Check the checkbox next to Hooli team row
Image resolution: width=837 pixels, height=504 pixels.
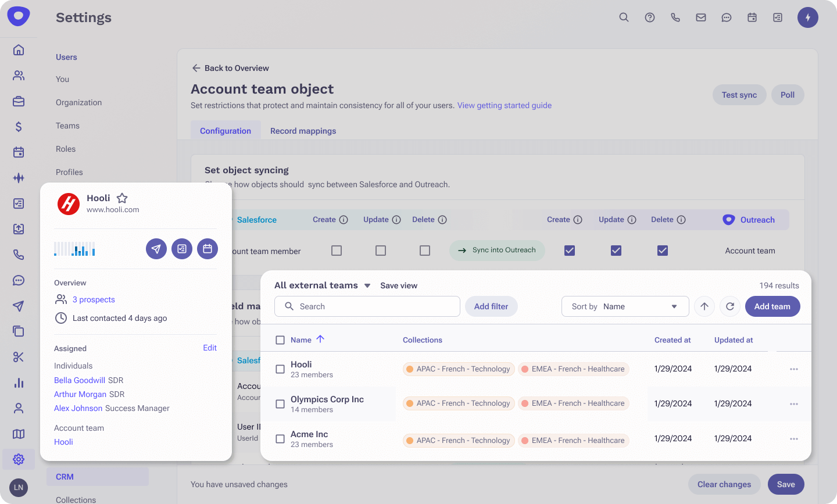pos(280,369)
